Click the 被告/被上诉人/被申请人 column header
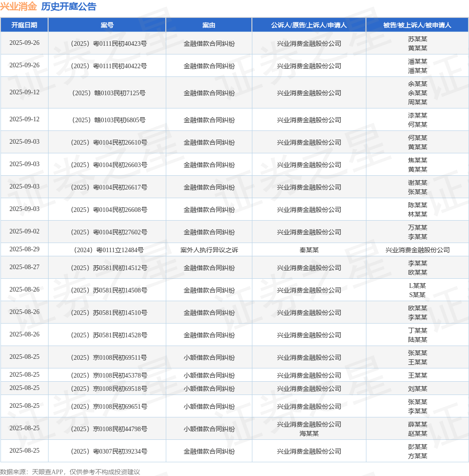The height and width of the screenshot is (476, 469). 417,25
